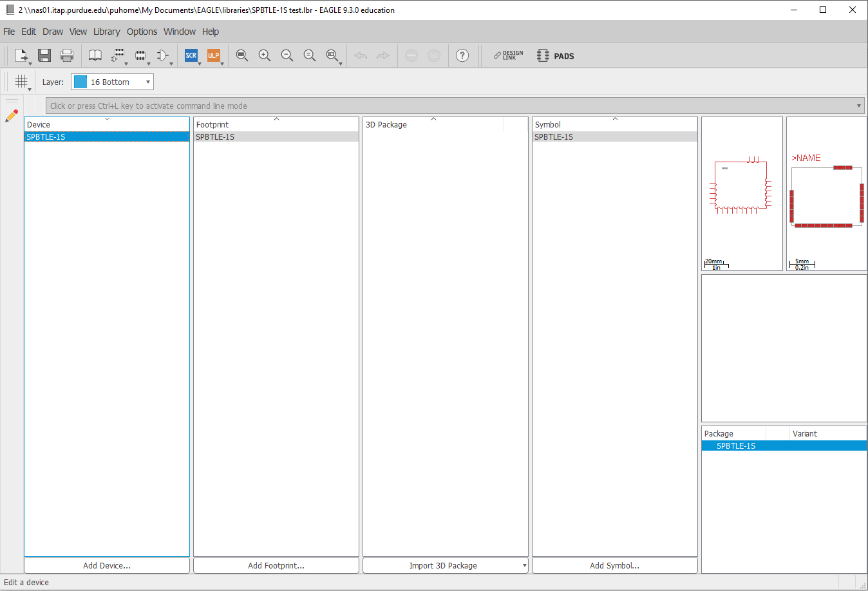Sort by the 3D Package column header
The image size is (868, 591).
(433, 124)
